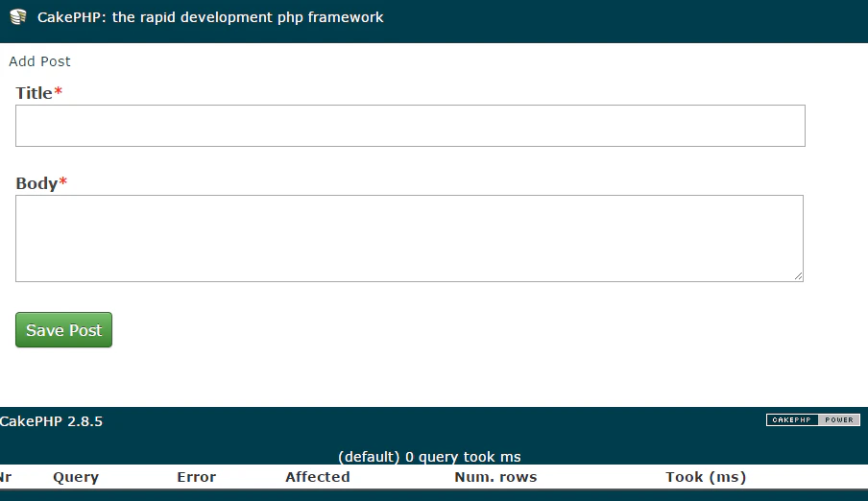Click the Took (ms) column header
This screenshot has width=868, height=501.
[706, 477]
